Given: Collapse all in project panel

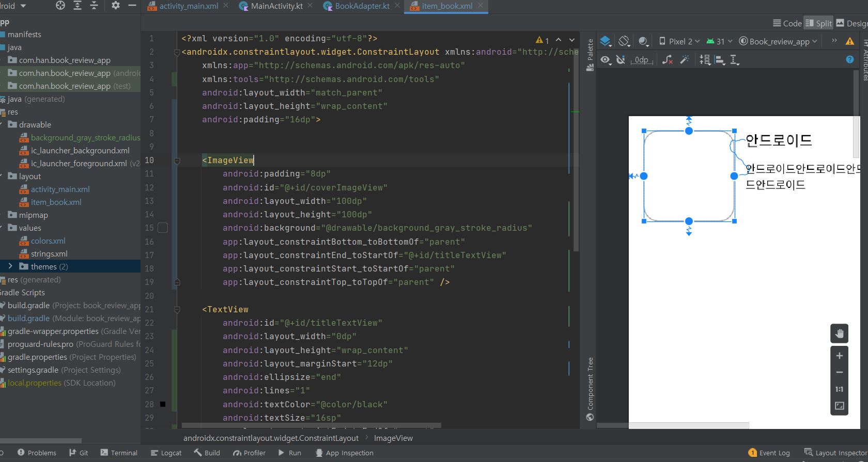Looking at the screenshot, I should click(94, 6).
